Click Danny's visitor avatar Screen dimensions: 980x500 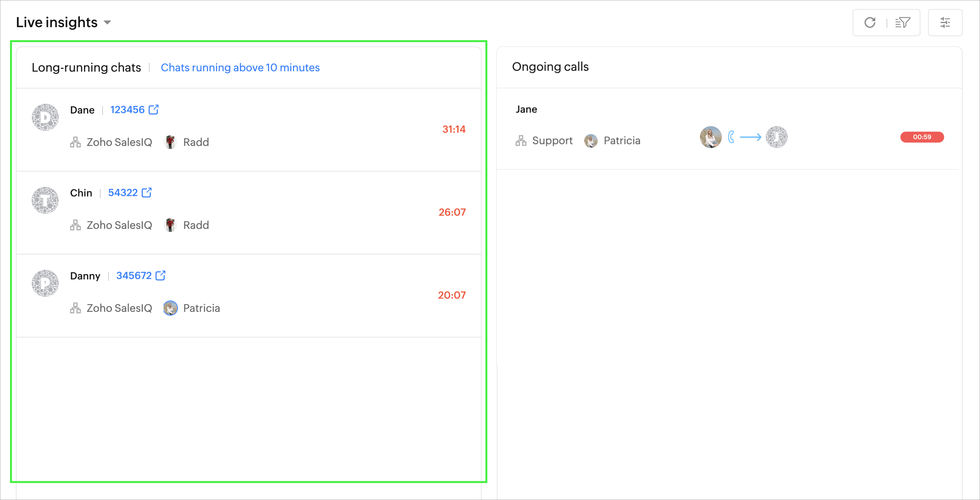[45, 283]
